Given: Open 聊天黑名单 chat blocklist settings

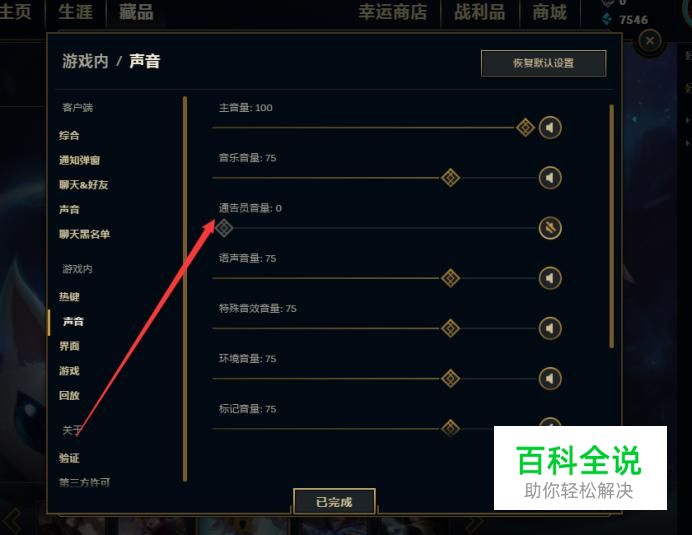Looking at the screenshot, I should pos(84,234).
